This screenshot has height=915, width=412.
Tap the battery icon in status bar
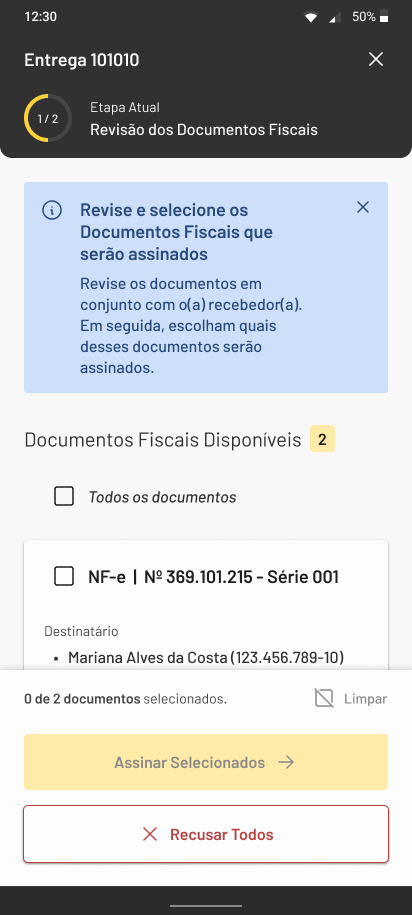click(384, 17)
